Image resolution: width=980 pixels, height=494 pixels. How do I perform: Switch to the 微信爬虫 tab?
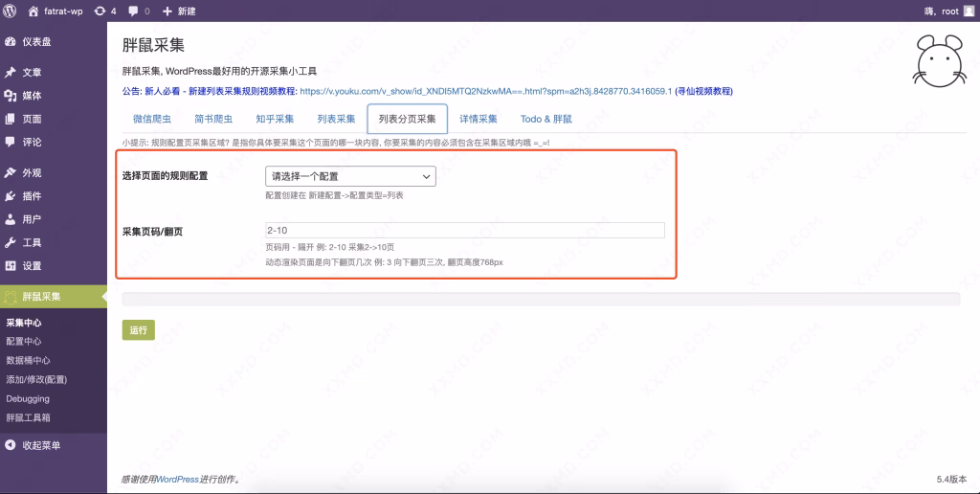(x=151, y=119)
